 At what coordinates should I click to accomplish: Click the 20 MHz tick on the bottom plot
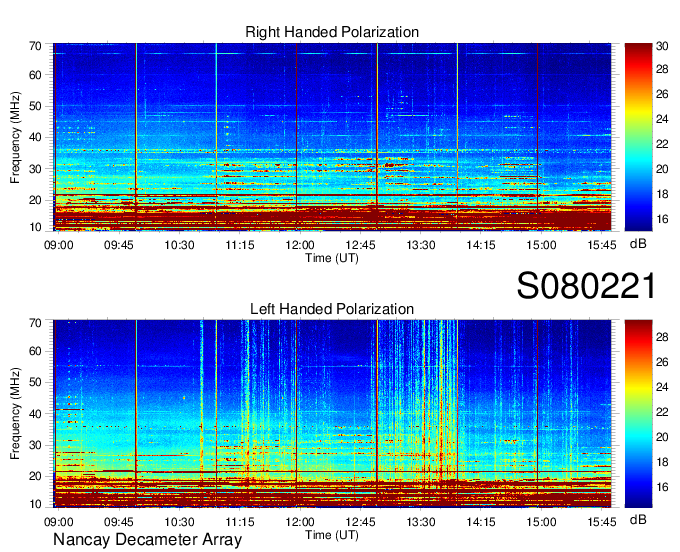coord(35,476)
